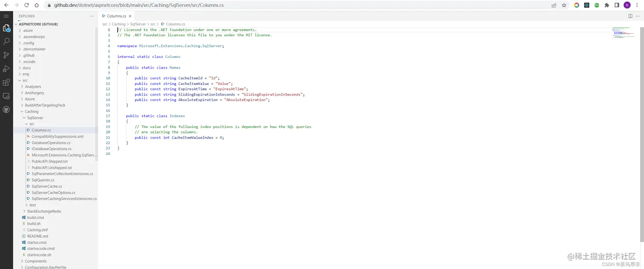Go to browser home page

click(x=37, y=5)
